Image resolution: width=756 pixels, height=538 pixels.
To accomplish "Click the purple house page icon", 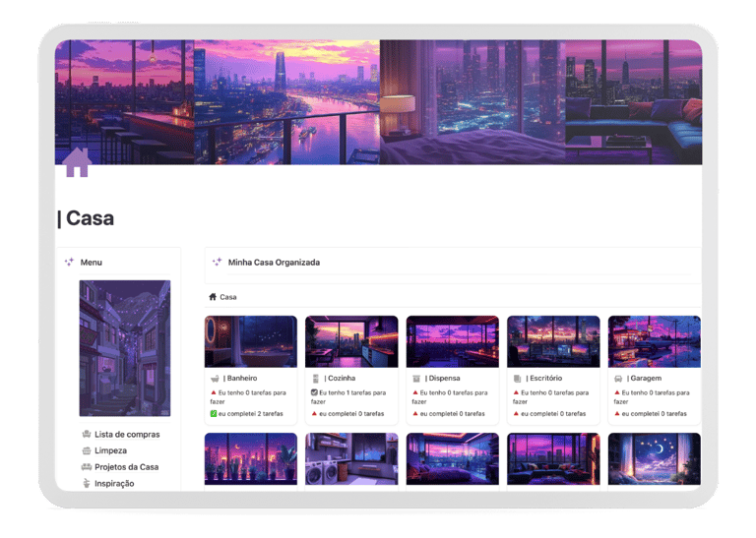I will click(77, 162).
